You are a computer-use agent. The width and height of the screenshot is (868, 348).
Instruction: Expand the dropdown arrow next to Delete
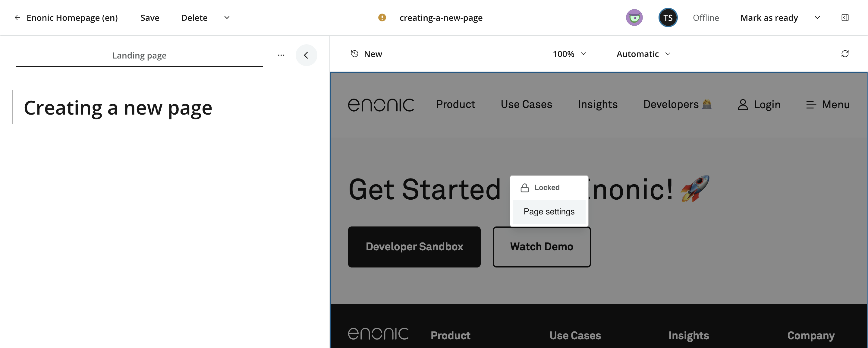coord(227,17)
